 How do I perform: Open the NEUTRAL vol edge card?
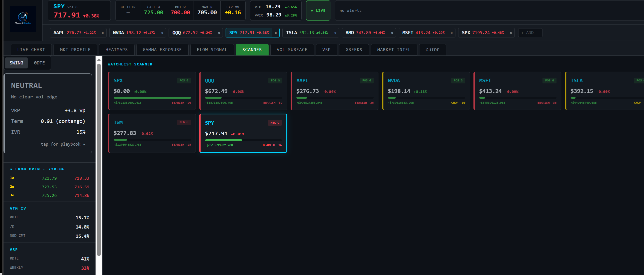[x=48, y=113]
